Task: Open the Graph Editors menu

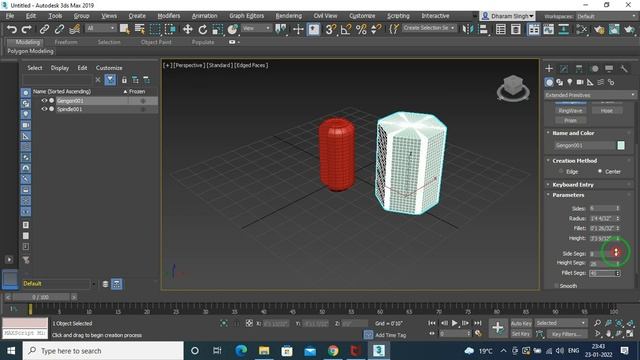Action: [x=247, y=16]
